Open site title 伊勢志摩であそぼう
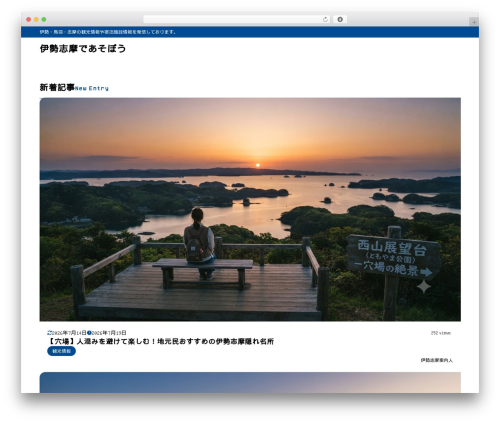Screen dimensions: 500x423 tap(83, 49)
